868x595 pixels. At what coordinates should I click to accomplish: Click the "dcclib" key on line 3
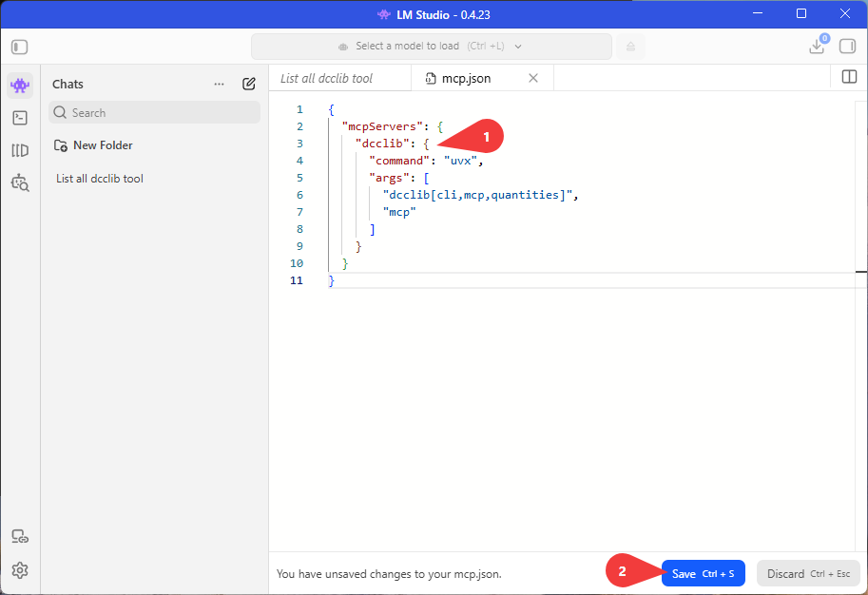[x=382, y=144]
